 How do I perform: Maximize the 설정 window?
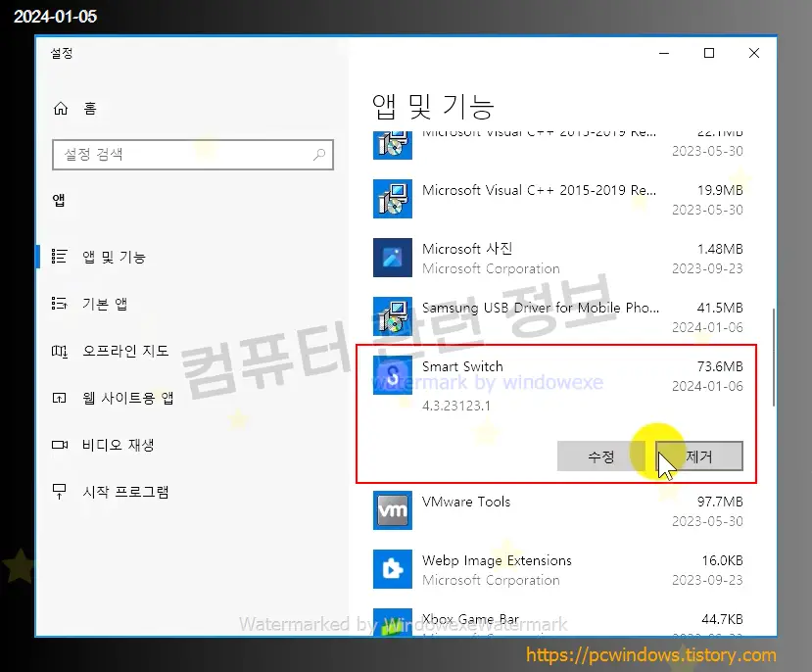[709, 53]
